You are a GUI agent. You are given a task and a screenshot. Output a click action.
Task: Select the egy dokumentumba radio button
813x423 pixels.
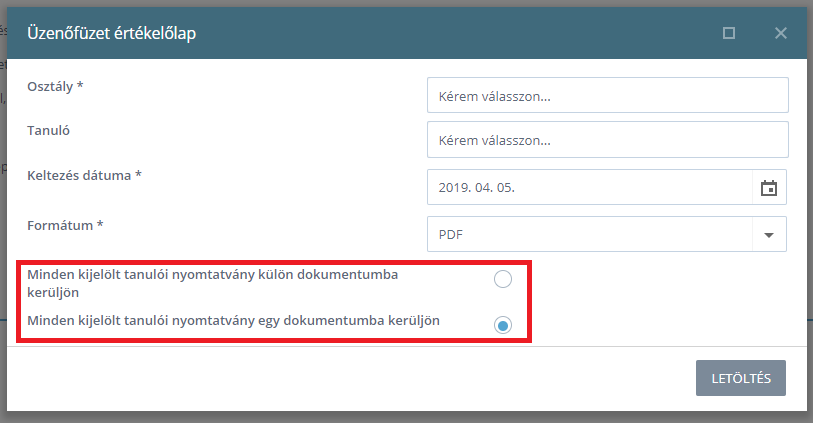point(502,326)
